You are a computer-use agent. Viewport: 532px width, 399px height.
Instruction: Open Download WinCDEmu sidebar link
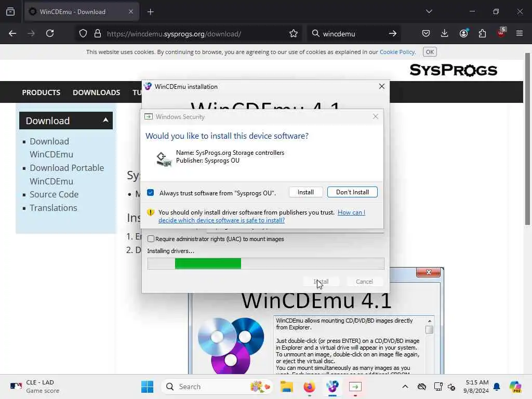point(51,148)
